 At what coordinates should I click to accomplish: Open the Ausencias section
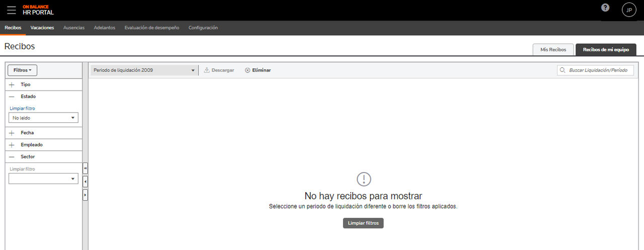coord(74,28)
